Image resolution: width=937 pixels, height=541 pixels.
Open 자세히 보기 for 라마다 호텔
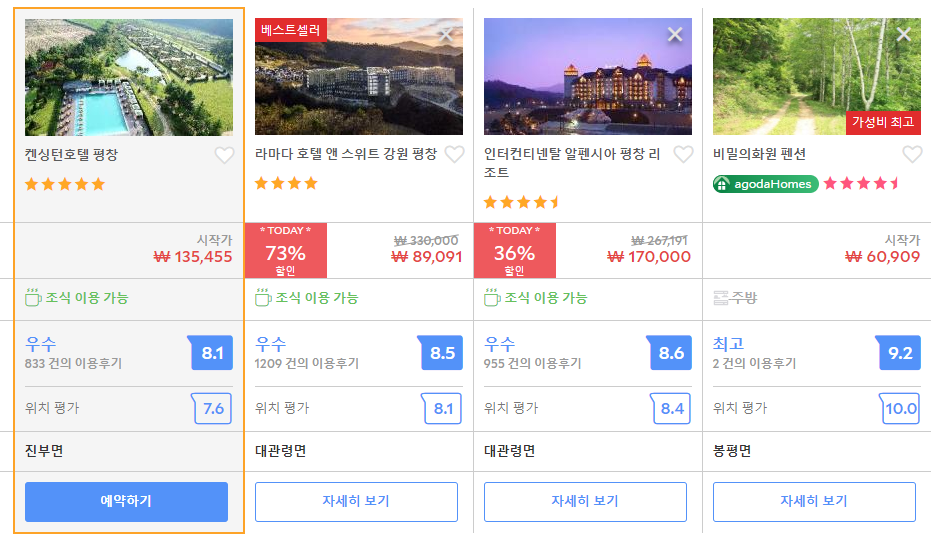coord(356,502)
